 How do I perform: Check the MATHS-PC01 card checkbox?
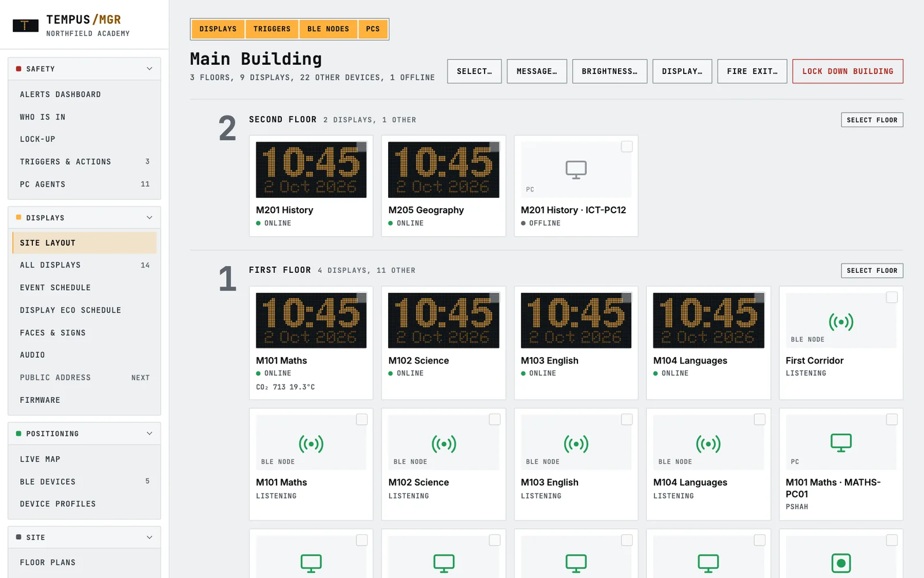892,419
